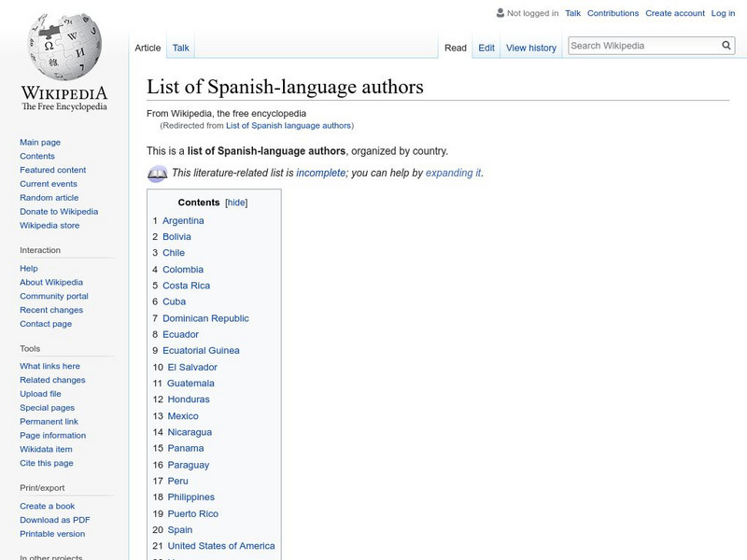The width and height of the screenshot is (747, 560).
Task: Open the Article tab
Action: coord(148,48)
